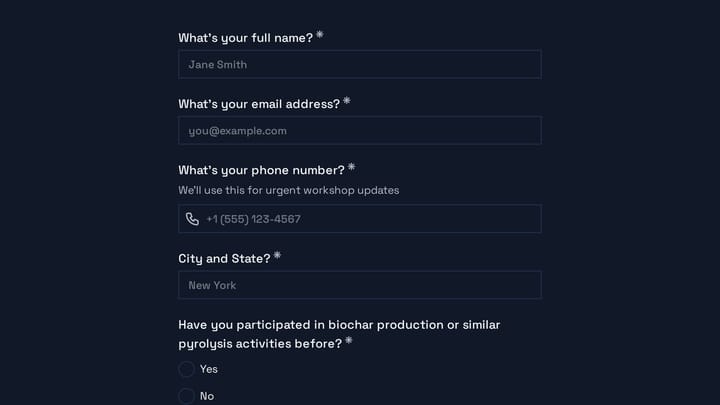This screenshot has width=720, height=405.
Task: Click the phone handset icon in phone field
Action: (x=192, y=219)
